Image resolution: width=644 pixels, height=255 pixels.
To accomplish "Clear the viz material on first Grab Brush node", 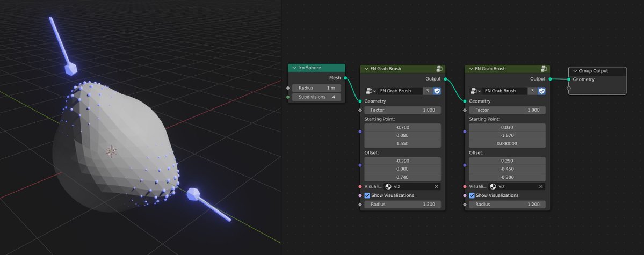I will click(x=436, y=186).
